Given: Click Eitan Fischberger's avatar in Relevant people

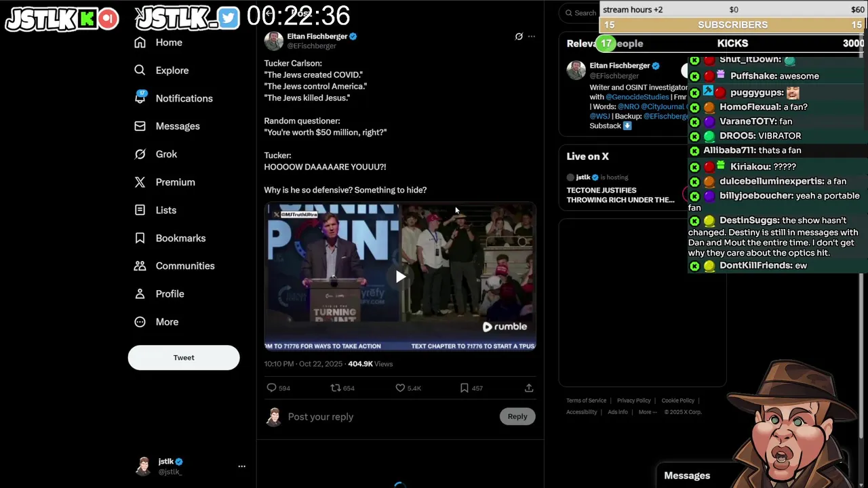Looking at the screenshot, I should click(576, 70).
